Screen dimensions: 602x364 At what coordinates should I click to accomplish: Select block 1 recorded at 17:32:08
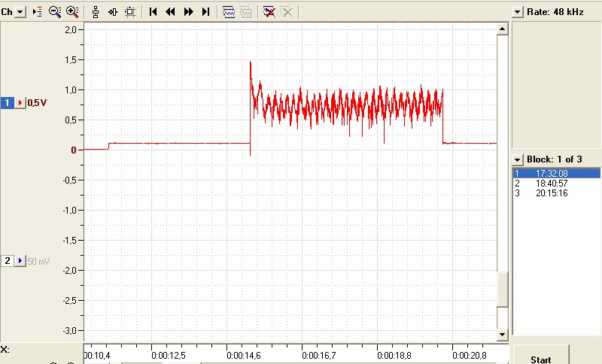click(x=556, y=174)
